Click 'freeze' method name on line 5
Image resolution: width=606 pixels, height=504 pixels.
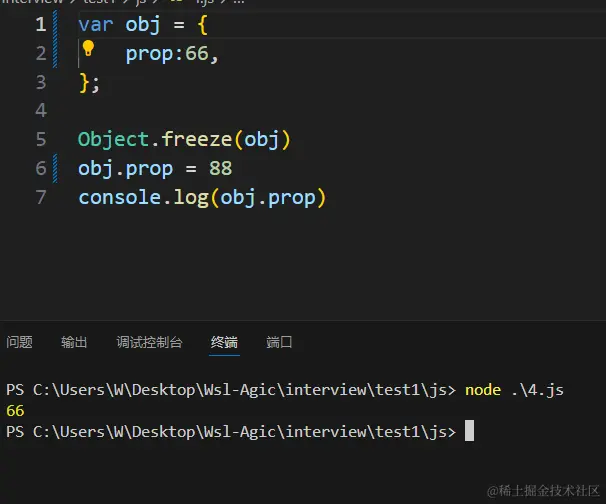click(196, 139)
